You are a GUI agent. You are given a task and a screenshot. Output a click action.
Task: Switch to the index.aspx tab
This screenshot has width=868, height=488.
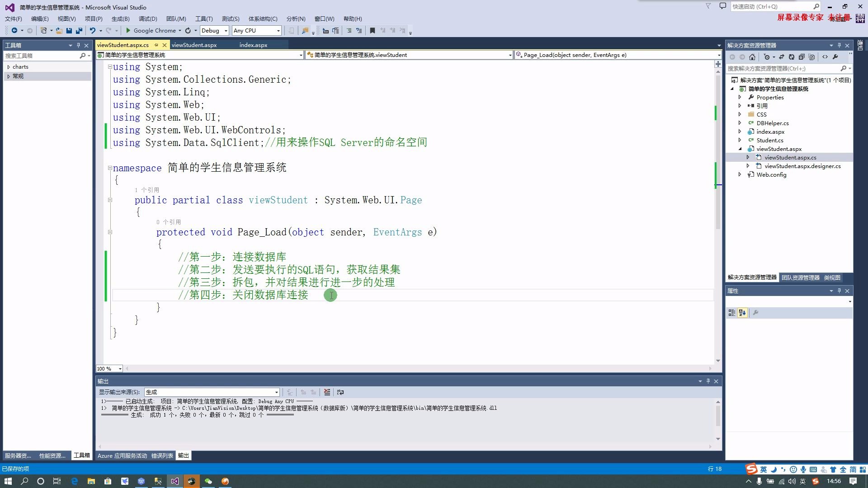[x=253, y=45]
